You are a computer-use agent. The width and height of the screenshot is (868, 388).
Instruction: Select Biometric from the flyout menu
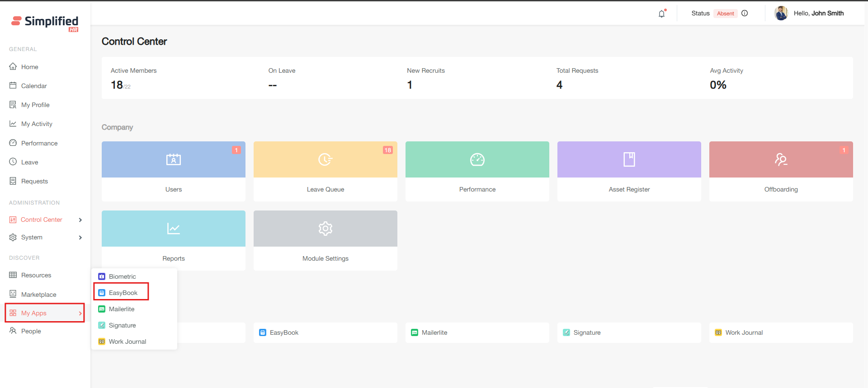122,276
